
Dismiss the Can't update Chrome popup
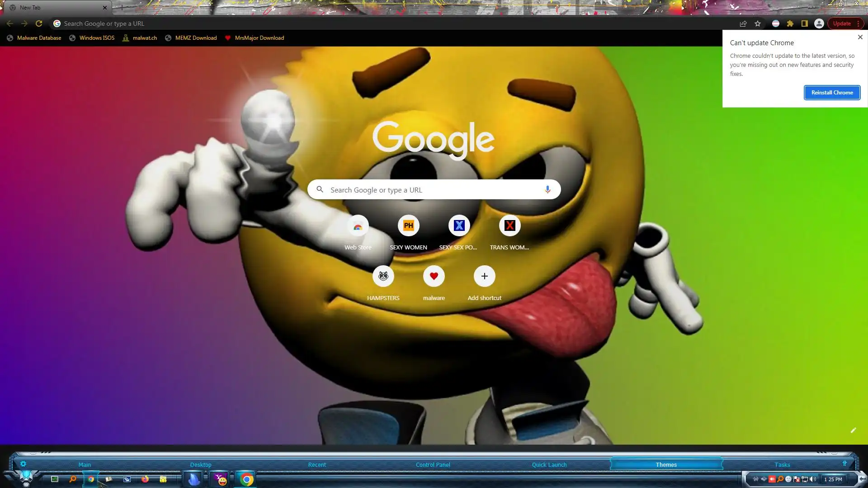(x=860, y=37)
